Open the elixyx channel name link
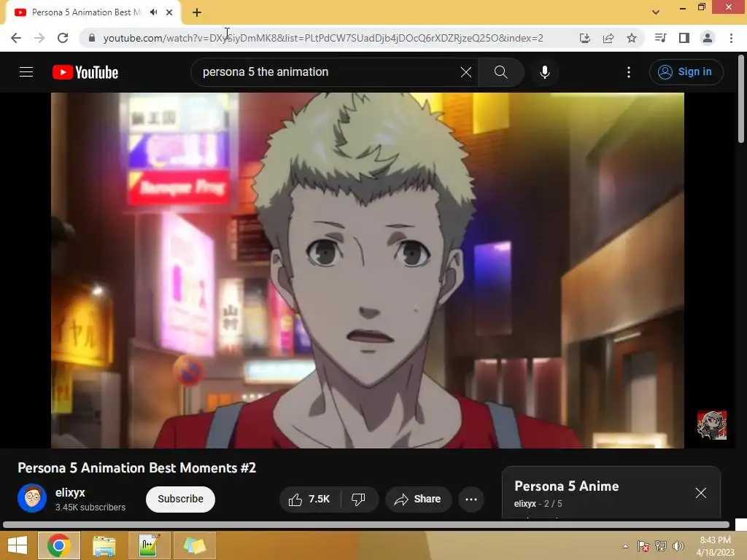 70,492
